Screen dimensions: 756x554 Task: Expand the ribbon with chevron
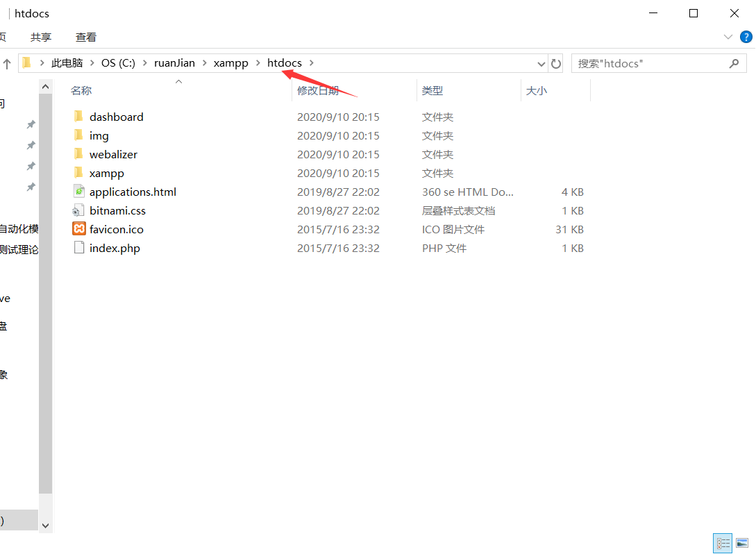[728, 37]
